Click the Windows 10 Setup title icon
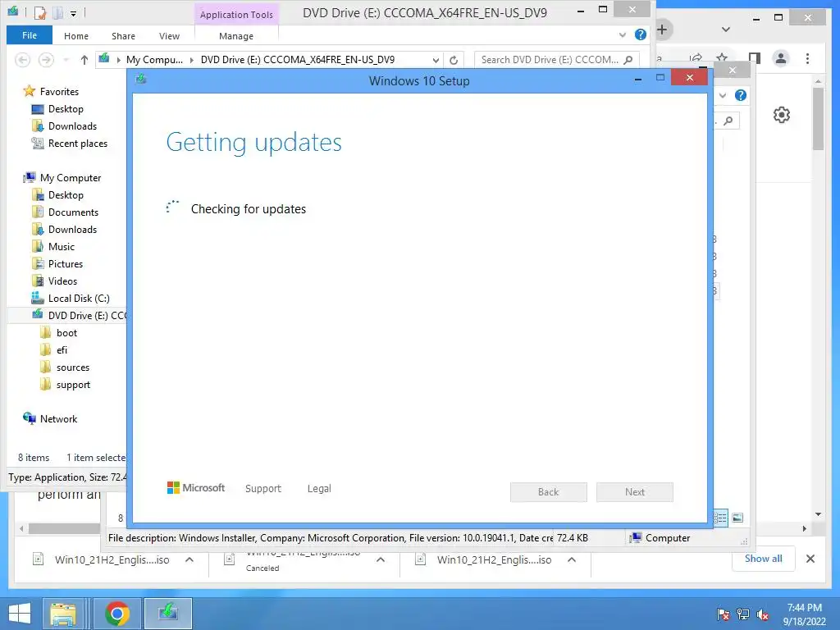840x630 pixels. pos(141,79)
